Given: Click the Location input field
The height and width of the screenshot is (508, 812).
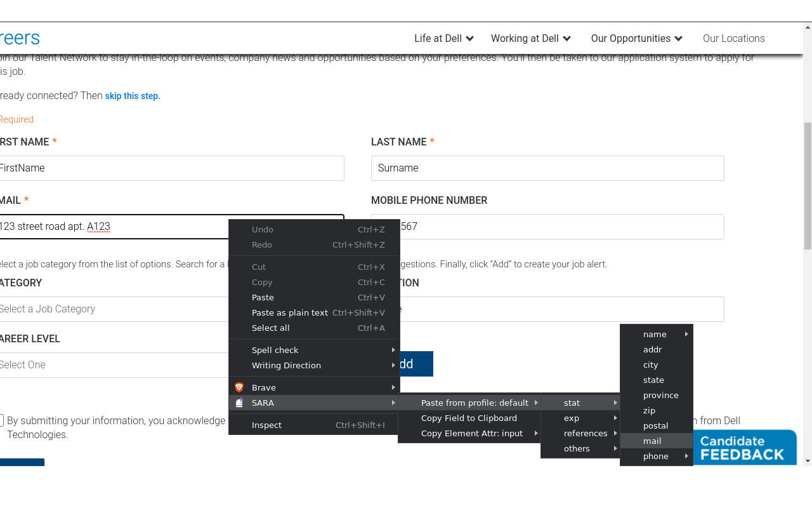Looking at the screenshot, I should pyautogui.click(x=562, y=309).
